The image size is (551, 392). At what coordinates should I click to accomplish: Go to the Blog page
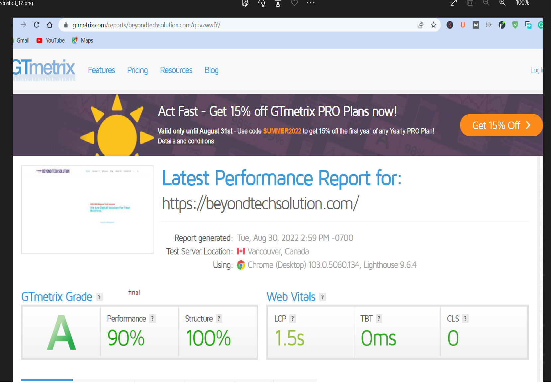[x=211, y=70]
